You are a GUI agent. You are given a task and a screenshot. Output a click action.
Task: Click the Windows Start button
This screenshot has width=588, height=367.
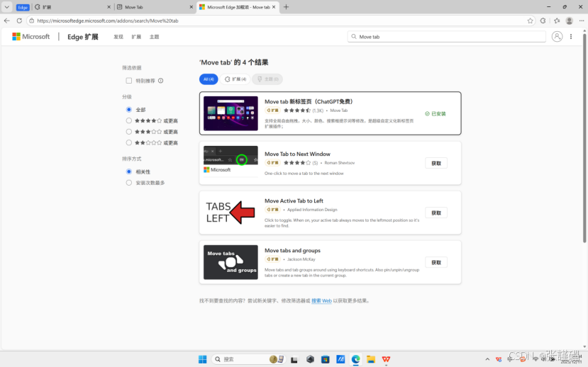pos(202,359)
